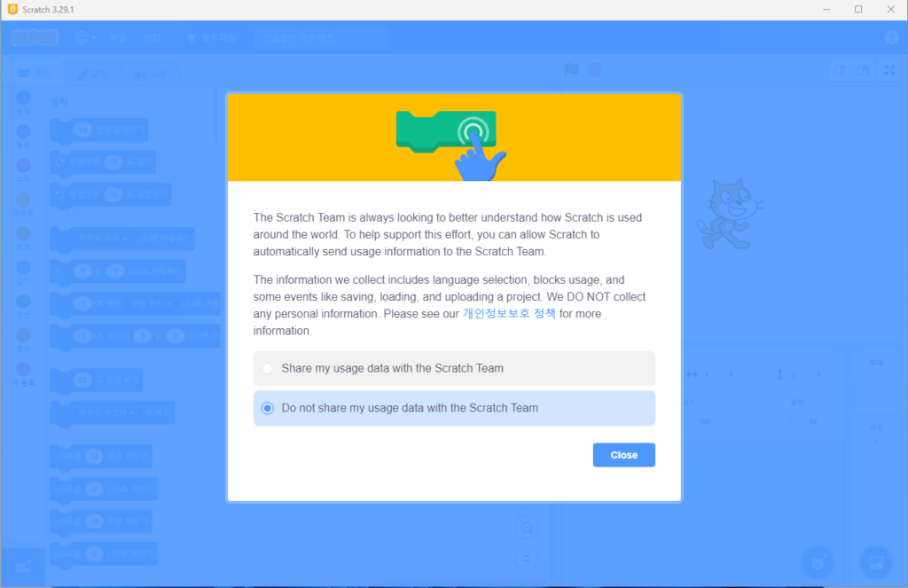The image size is (908, 588).
Task: Click the Close button in the dialog
Action: [x=623, y=455]
